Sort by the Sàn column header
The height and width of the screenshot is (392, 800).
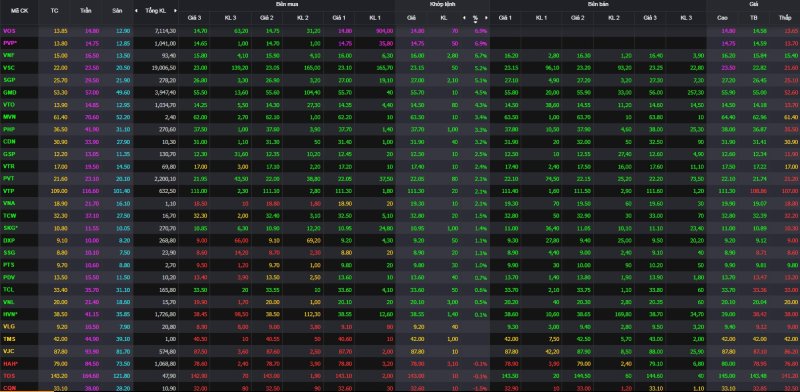click(x=116, y=11)
